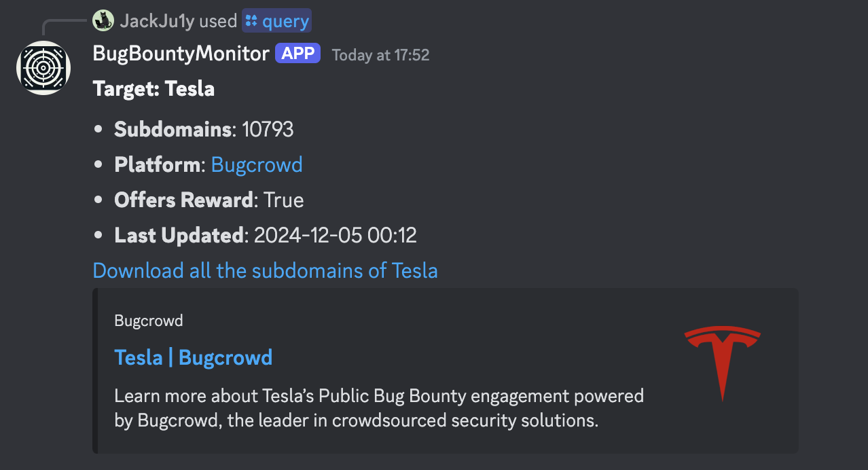Click the Today at 17:52 timestamp
This screenshot has height=470, width=868.
(x=380, y=55)
